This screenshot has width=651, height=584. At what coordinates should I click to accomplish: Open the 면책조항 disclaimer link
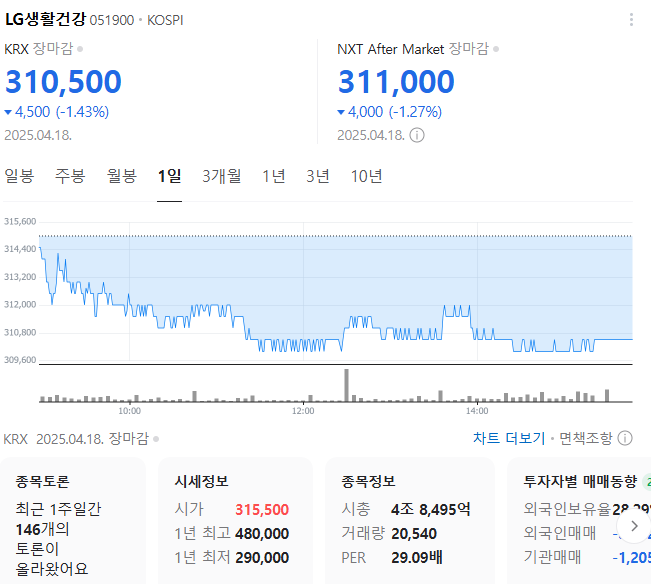[x=585, y=438]
